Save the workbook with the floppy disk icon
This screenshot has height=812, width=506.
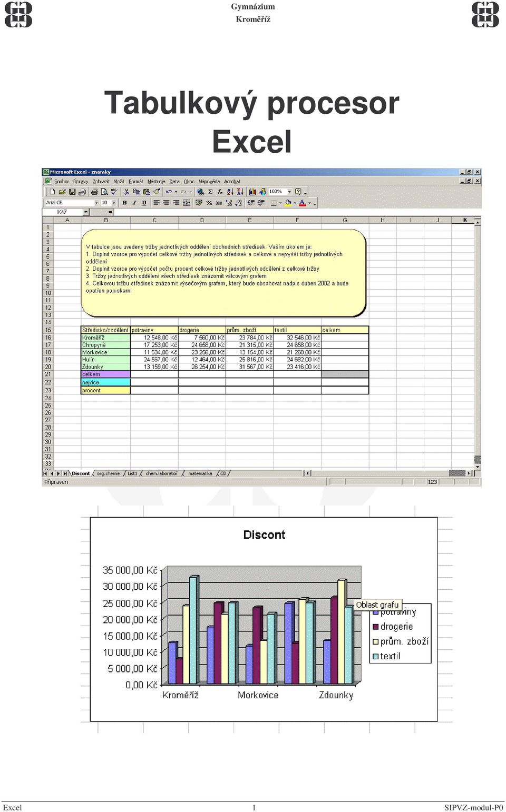(72, 192)
